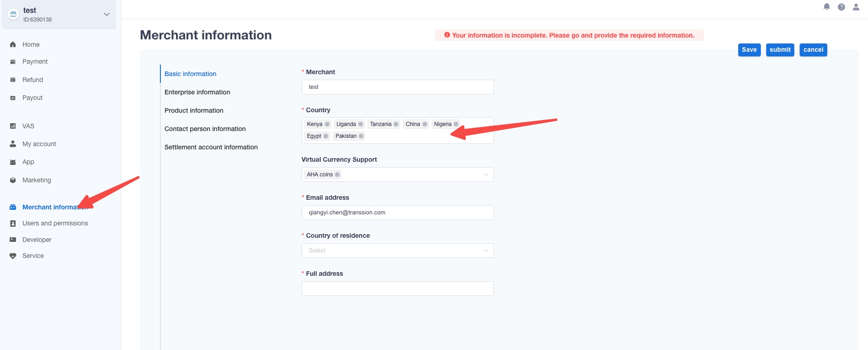Remove the Kenya country tag
868x350 pixels.
pyautogui.click(x=327, y=124)
